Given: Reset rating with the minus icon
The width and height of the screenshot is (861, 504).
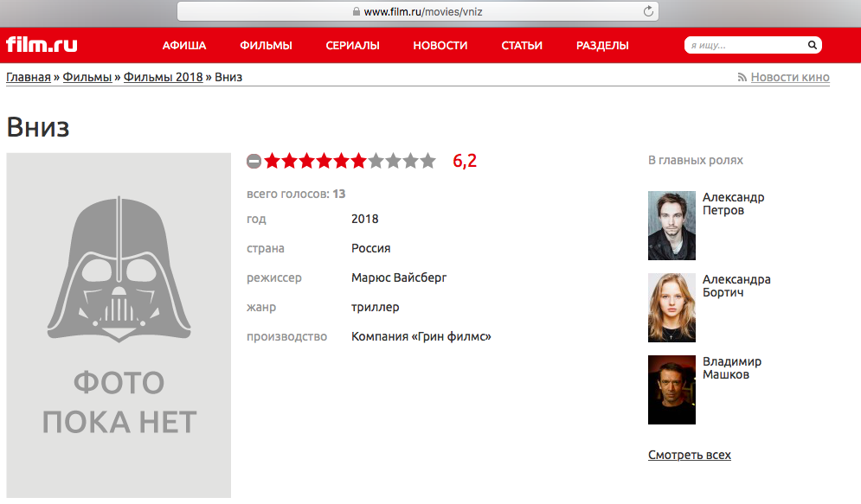Looking at the screenshot, I should (x=254, y=161).
